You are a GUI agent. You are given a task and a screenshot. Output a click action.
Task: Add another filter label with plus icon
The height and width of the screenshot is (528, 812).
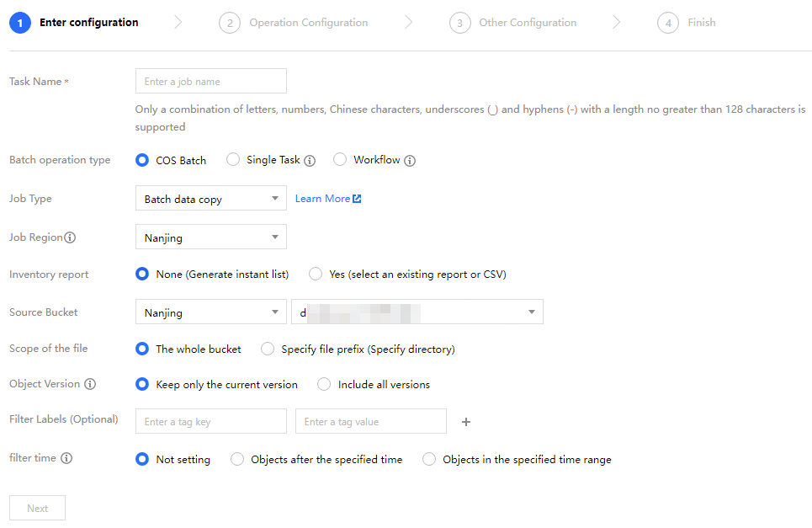[x=466, y=422]
